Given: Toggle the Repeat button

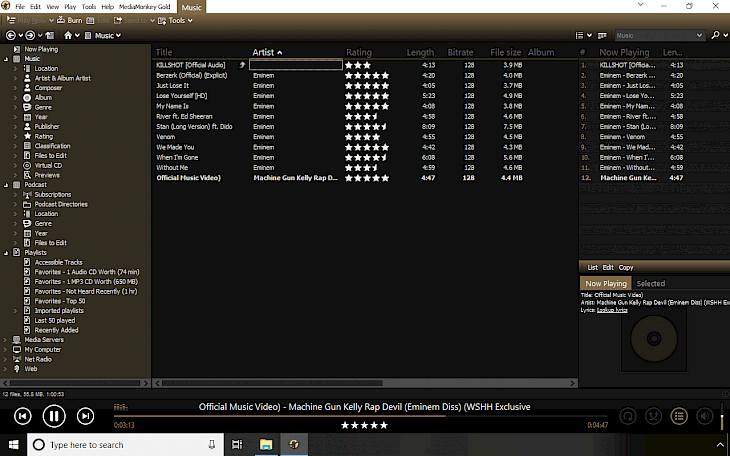Looking at the screenshot, I should pyautogui.click(x=628, y=416).
